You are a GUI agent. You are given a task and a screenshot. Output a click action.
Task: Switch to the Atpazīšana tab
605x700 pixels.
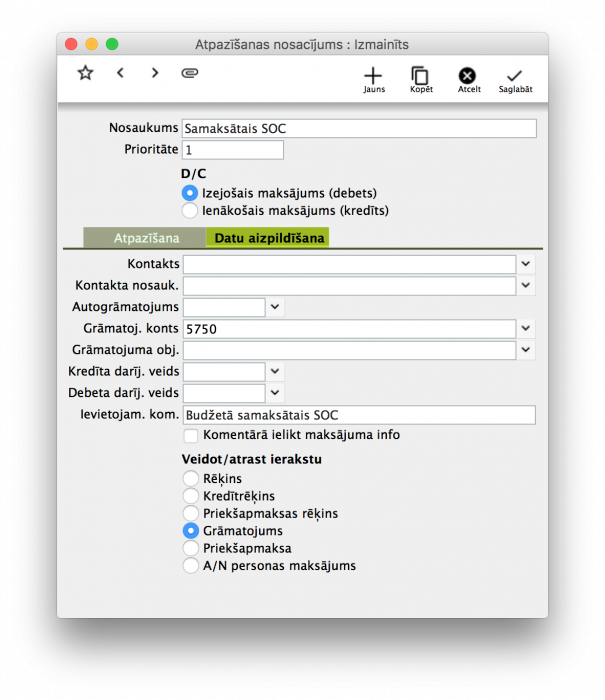[146, 238]
